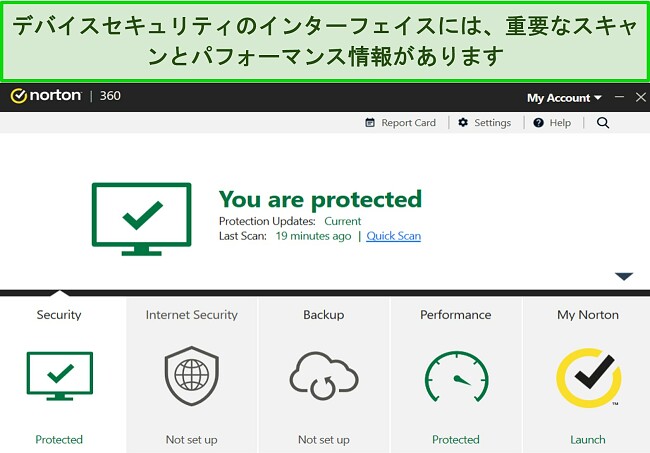Image resolution: width=650 pixels, height=453 pixels.
Task: Run a Quick Scan via the link
Action: [x=393, y=236]
